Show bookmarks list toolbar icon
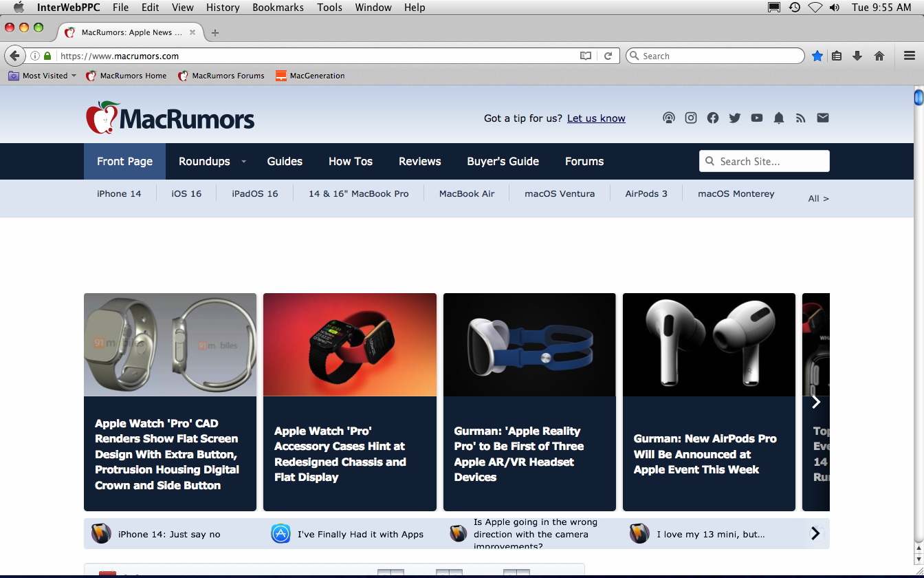Screen dimensions: 924x578 (837, 56)
